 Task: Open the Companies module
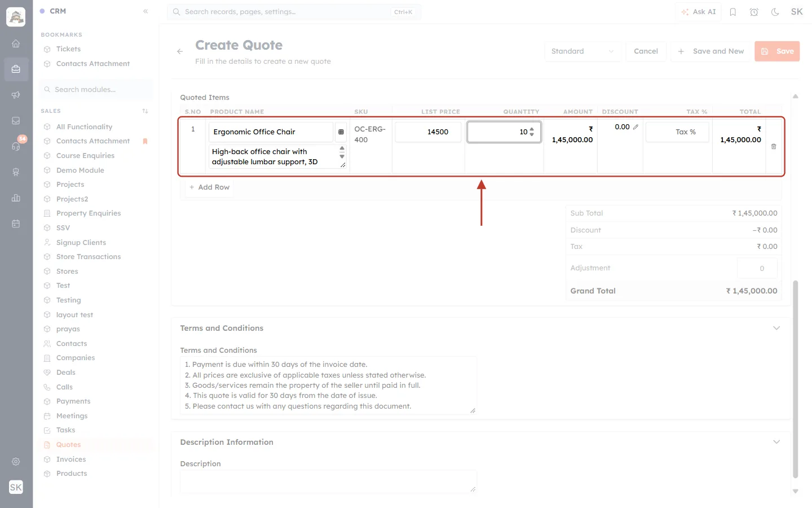coord(76,358)
